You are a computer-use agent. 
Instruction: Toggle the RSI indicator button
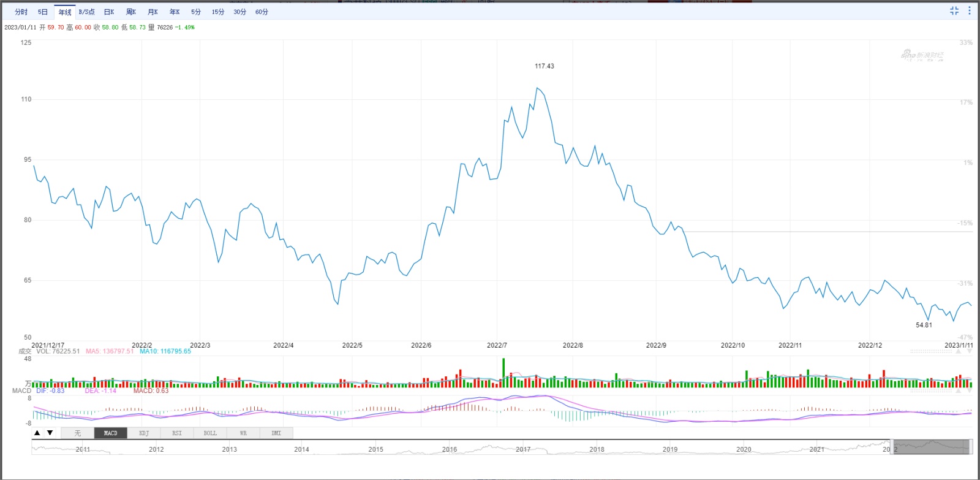pos(177,433)
